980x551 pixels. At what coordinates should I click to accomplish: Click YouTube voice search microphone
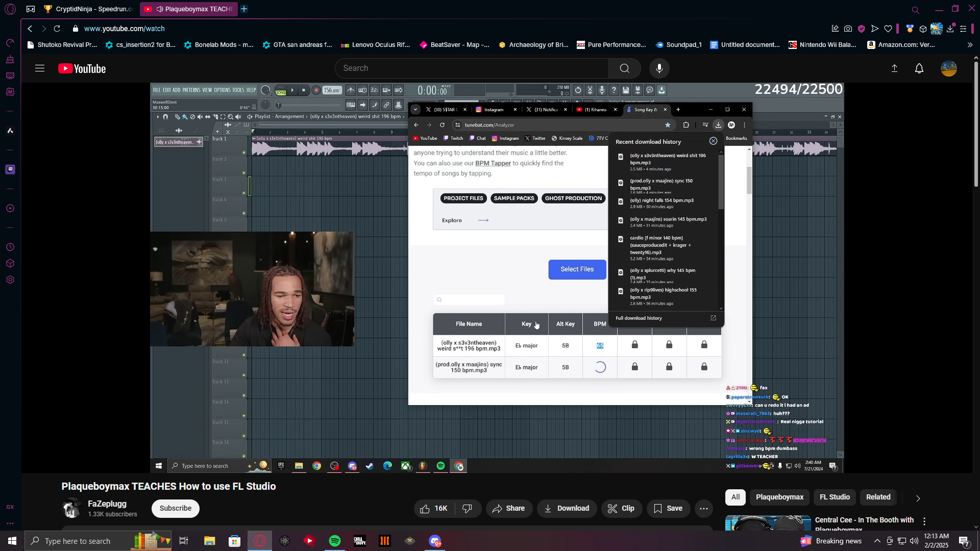[659, 68]
